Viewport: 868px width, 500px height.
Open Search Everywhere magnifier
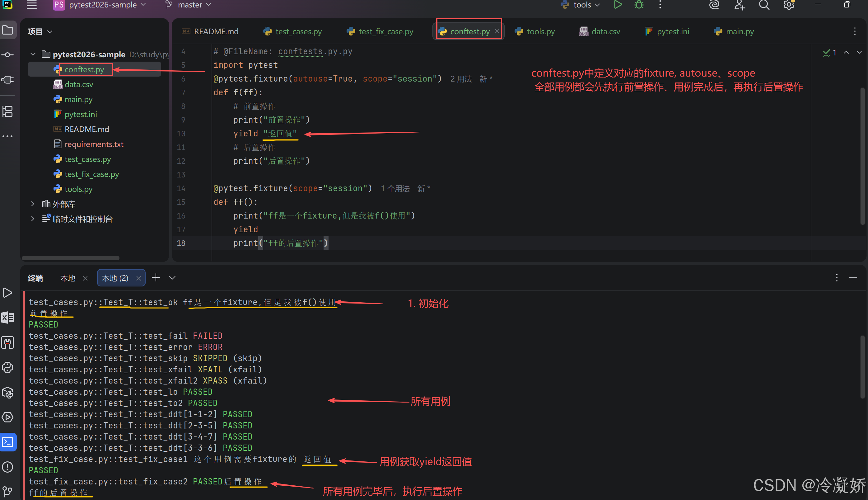764,5
